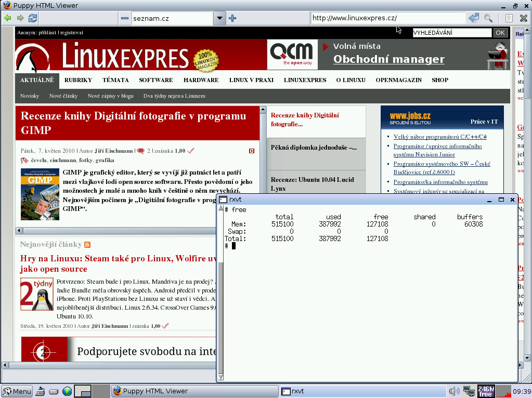Click the page source document icon
Image resolution: width=532 pixels, height=398 pixels.
pyautogui.click(x=509, y=18)
